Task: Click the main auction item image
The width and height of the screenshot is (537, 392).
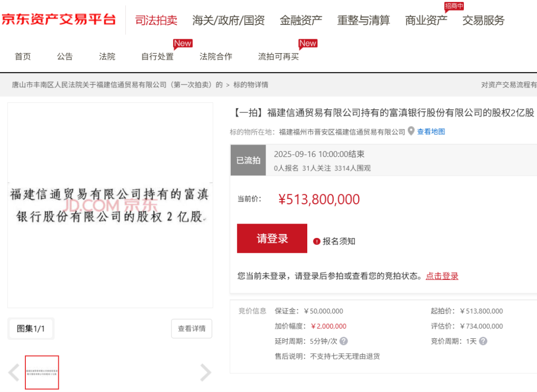Action: click(110, 205)
